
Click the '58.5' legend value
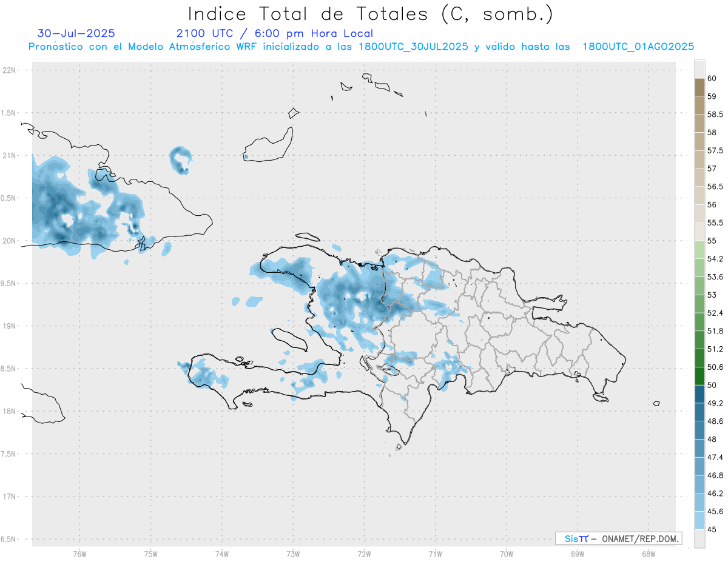click(715, 115)
